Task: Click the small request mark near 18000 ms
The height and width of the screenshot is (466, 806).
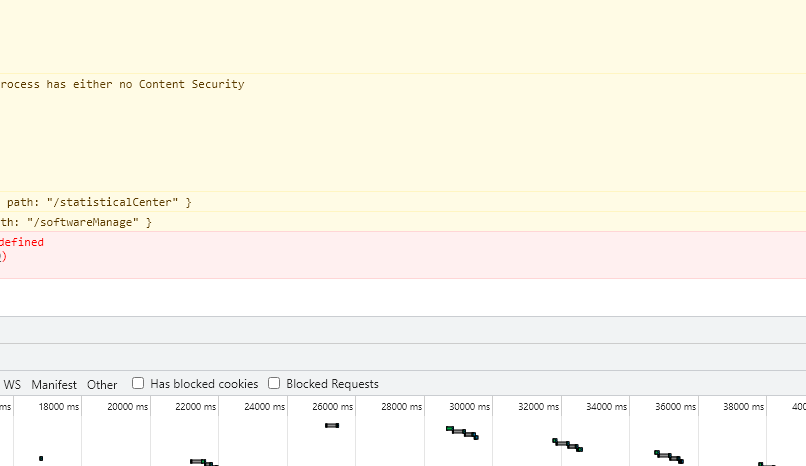Action: pyautogui.click(x=41, y=458)
